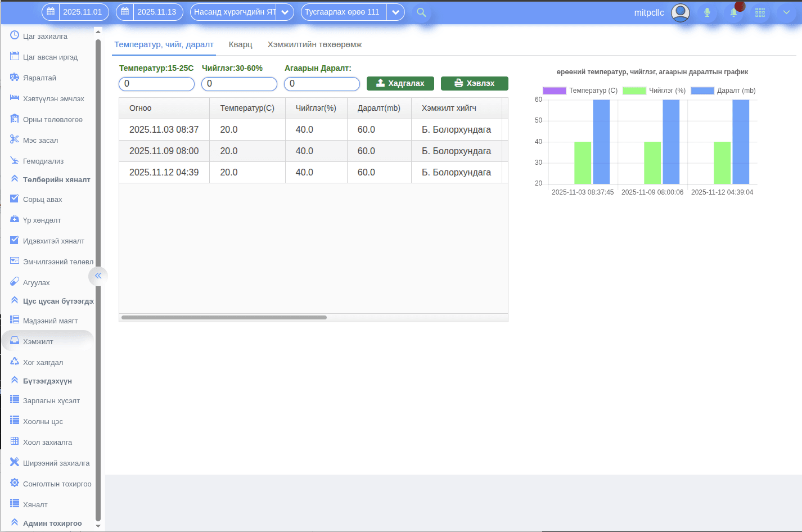This screenshot has width=802, height=532.
Task: Click the search magnifier in the header
Action: coord(421,12)
